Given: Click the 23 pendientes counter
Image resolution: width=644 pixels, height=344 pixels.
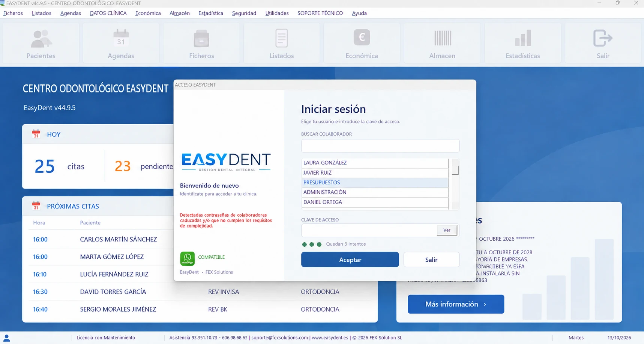Looking at the screenshot, I should click(144, 166).
